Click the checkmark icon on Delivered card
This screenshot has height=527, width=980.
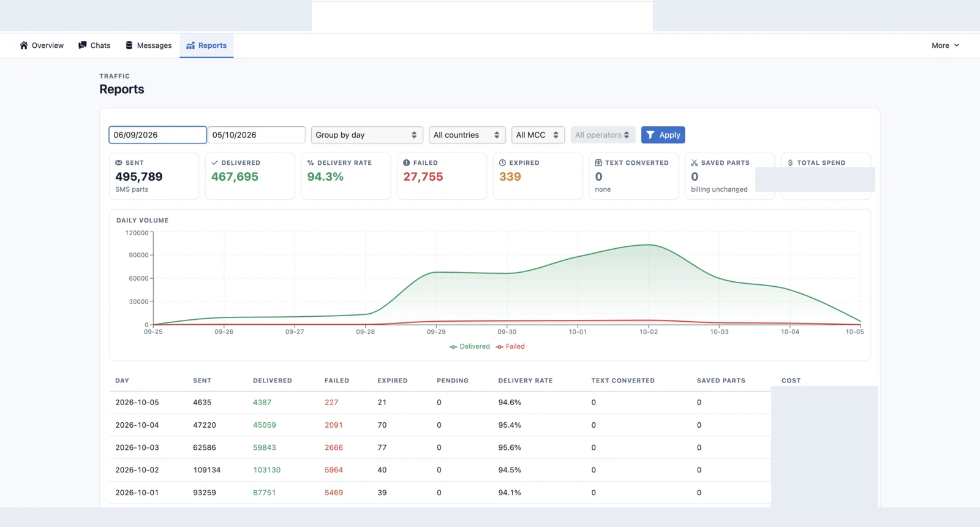[x=214, y=163]
